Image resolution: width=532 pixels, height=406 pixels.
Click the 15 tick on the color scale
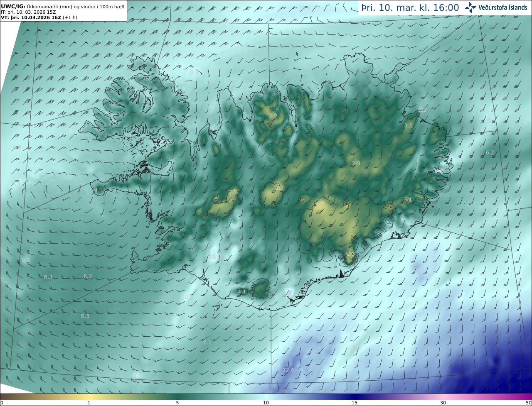click(x=355, y=403)
